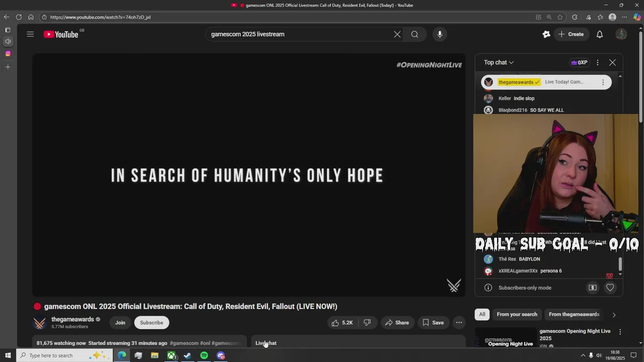Open the pinned thegameawards chat message

(x=546, y=82)
